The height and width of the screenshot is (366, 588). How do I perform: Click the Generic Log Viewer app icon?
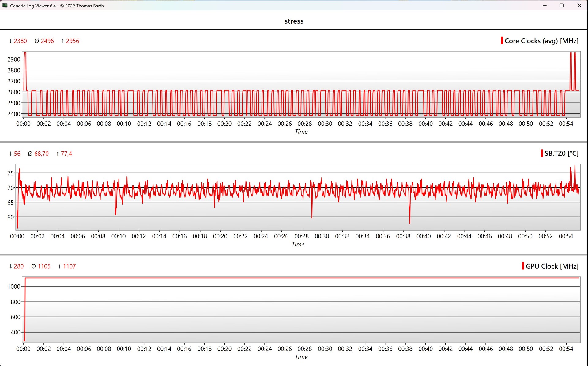pos(5,6)
